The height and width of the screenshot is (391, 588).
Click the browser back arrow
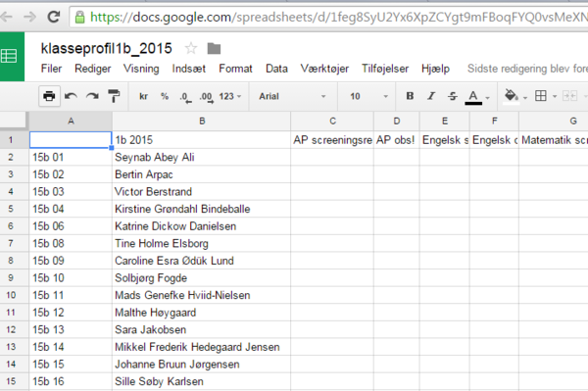coord(6,17)
